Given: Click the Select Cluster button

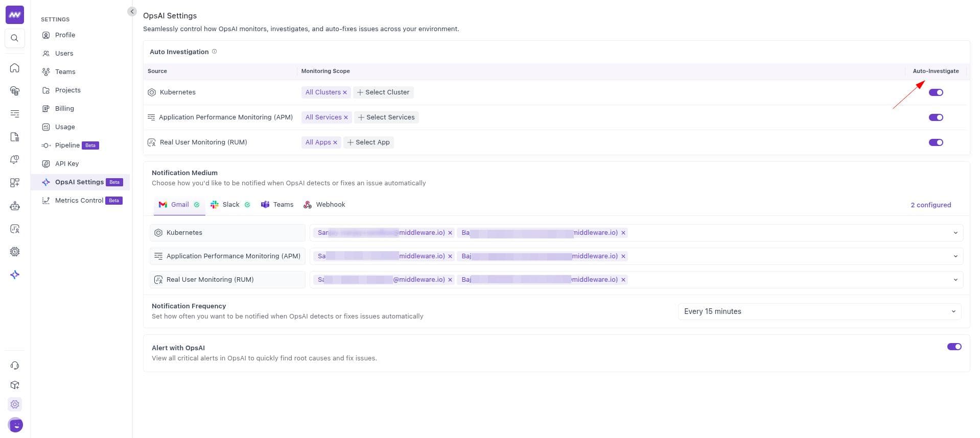Looking at the screenshot, I should 383,92.
